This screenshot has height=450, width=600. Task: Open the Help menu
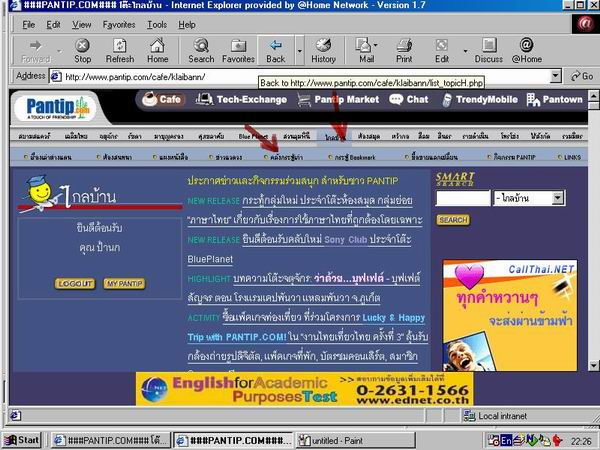[187, 24]
